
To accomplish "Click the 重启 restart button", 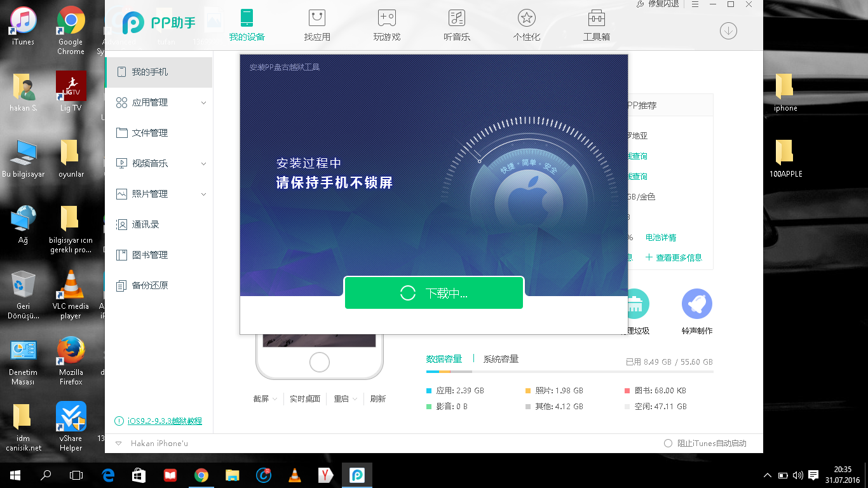I will 341,399.
